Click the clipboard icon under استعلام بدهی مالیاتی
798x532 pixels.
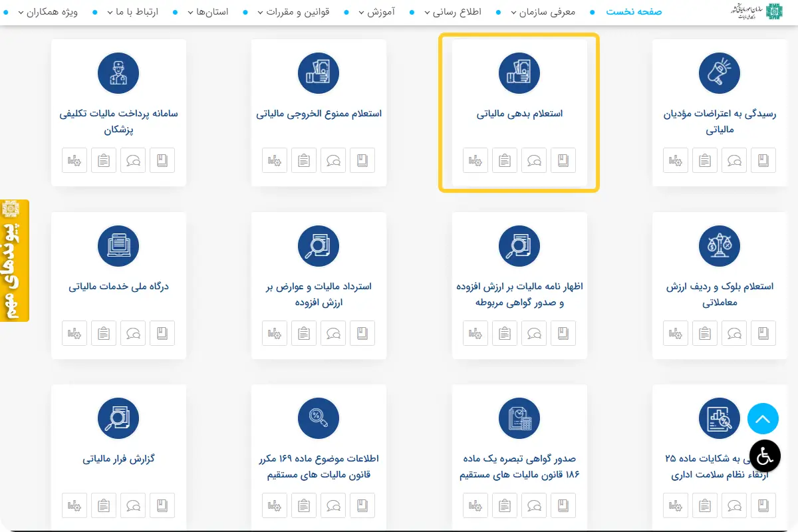coord(505,160)
